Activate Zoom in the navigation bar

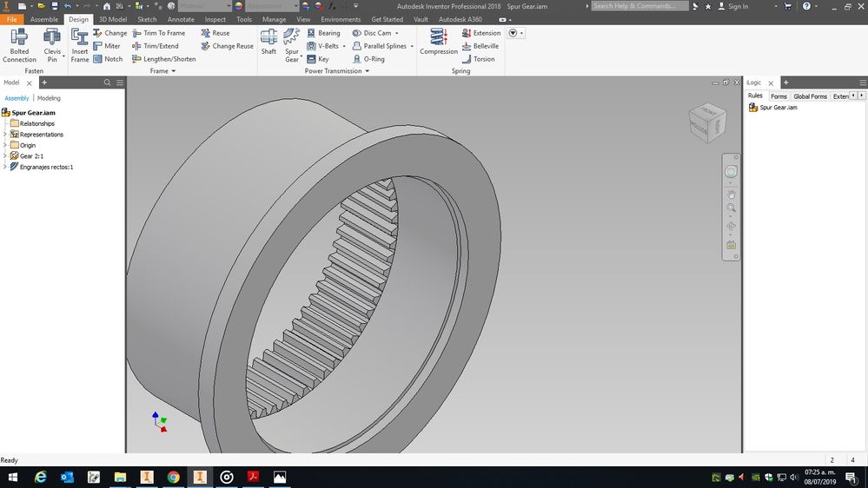point(731,208)
